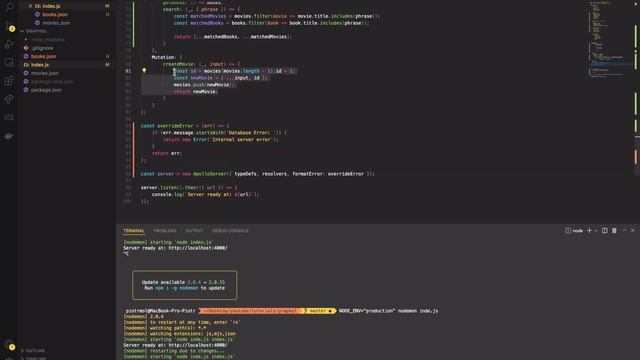Open the Extensions view
This screenshot has width=640, height=360.
(x=9, y=81)
